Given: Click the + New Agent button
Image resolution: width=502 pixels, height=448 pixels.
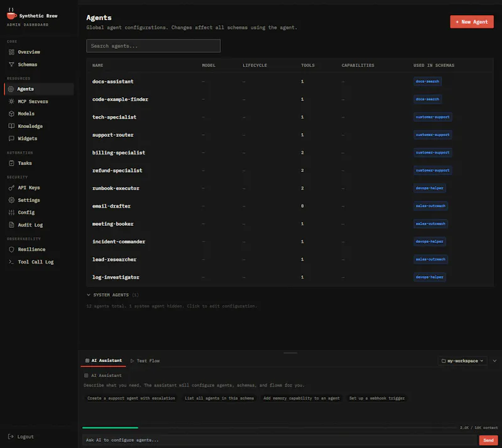Looking at the screenshot, I should point(472,22).
